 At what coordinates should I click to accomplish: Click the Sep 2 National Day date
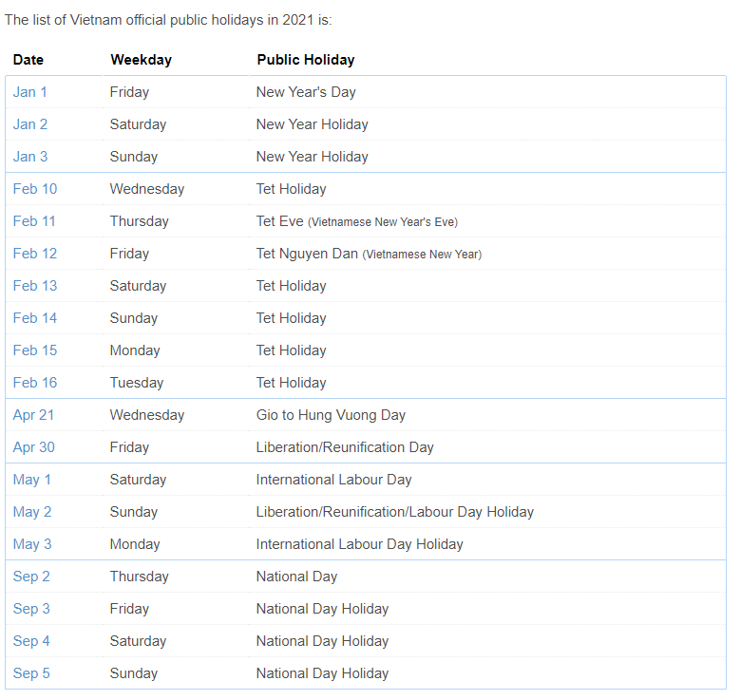click(31, 577)
